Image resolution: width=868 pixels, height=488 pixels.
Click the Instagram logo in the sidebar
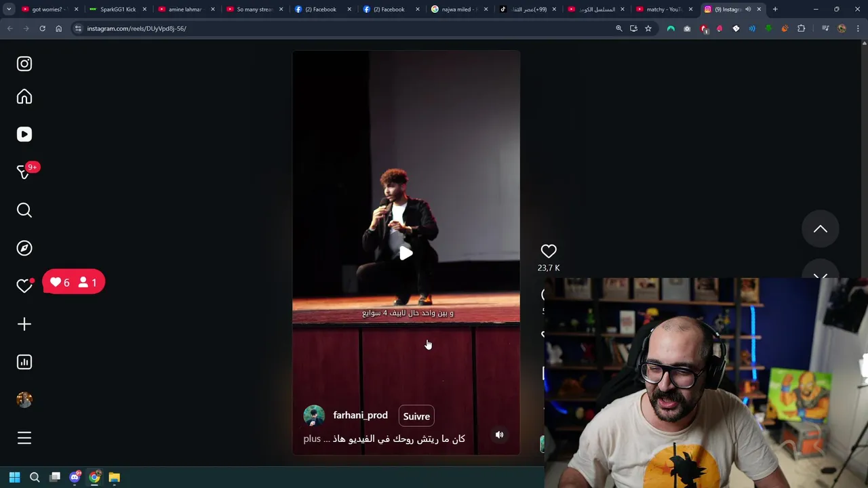24,64
